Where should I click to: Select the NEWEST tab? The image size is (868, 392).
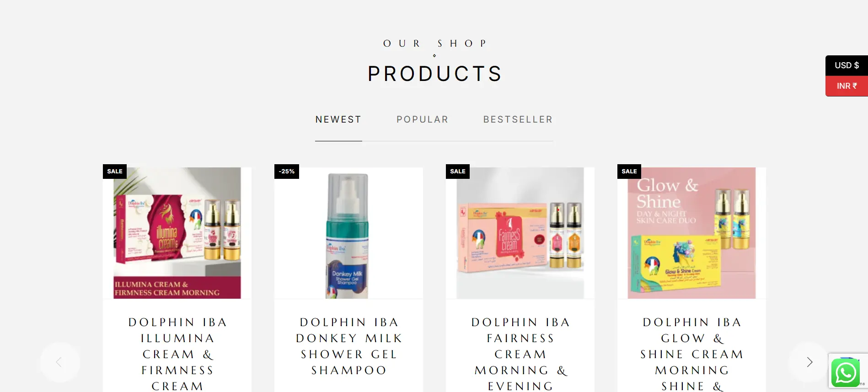point(338,119)
